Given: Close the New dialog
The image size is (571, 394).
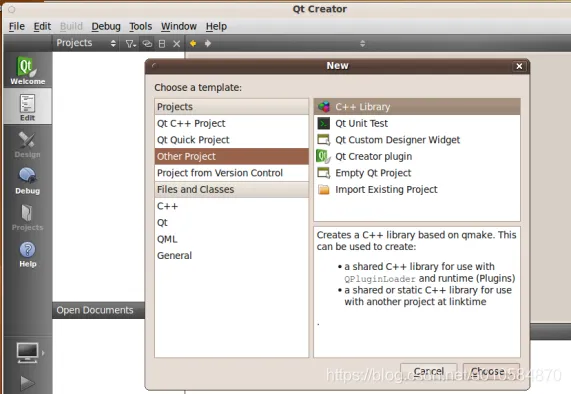Looking at the screenshot, I should tap(519, 66).
